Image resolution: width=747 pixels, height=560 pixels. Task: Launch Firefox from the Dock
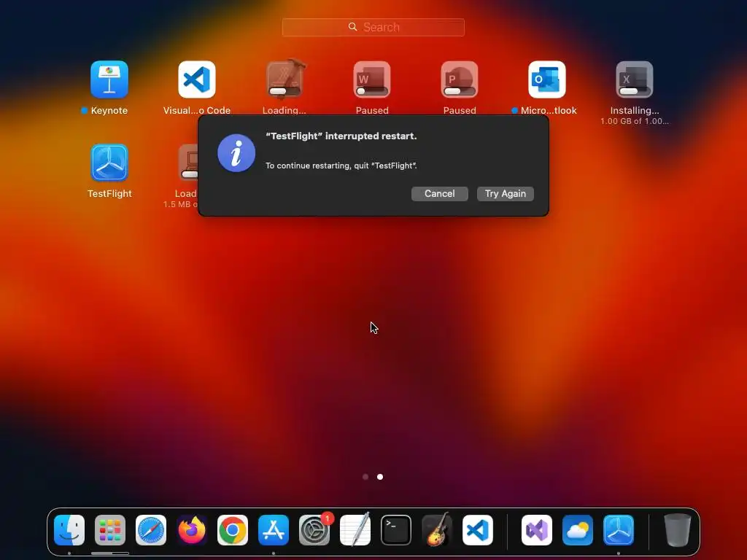(192, 530)
